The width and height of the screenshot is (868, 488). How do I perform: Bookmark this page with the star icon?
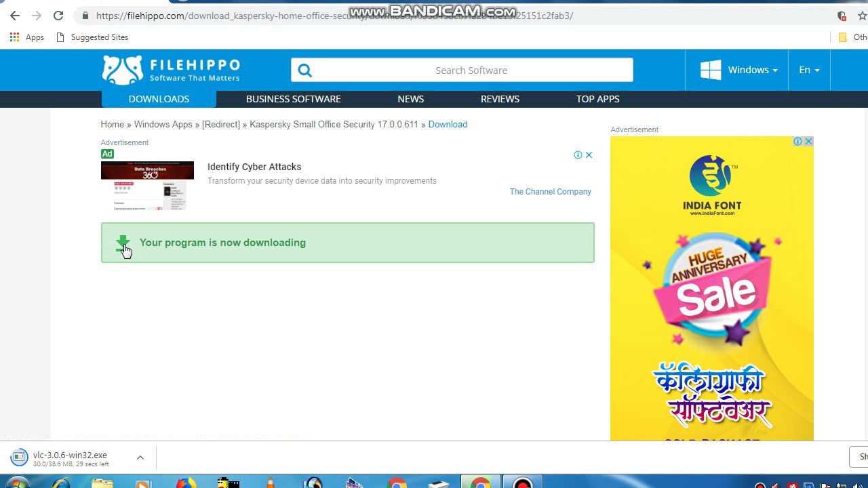862,16
